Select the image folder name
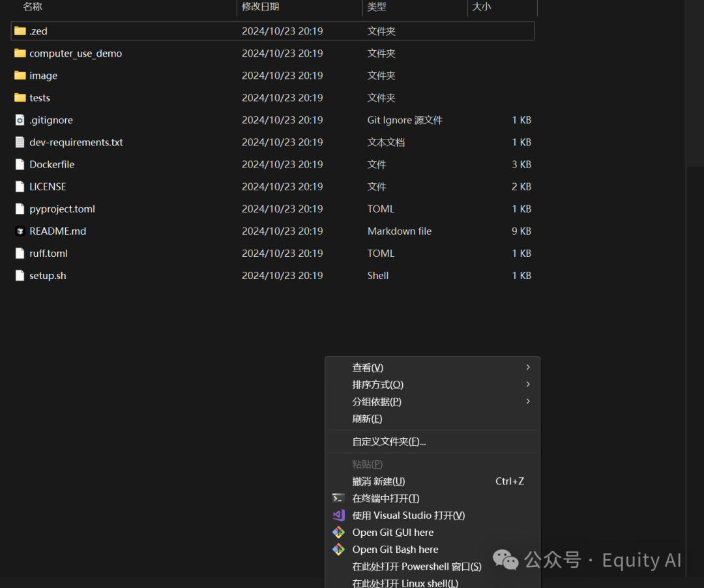Screen dimensions: 704x588 tap(44, 76)
